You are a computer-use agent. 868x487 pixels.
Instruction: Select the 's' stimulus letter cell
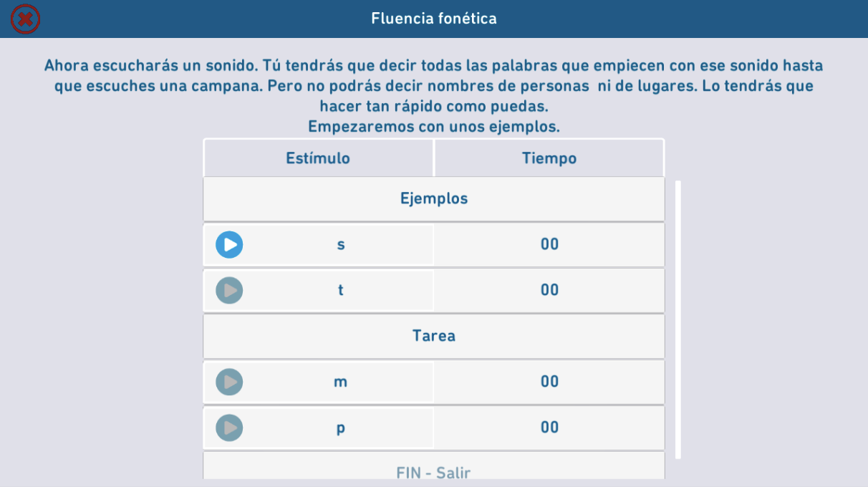pyautogui.click(x=341, y=245)
